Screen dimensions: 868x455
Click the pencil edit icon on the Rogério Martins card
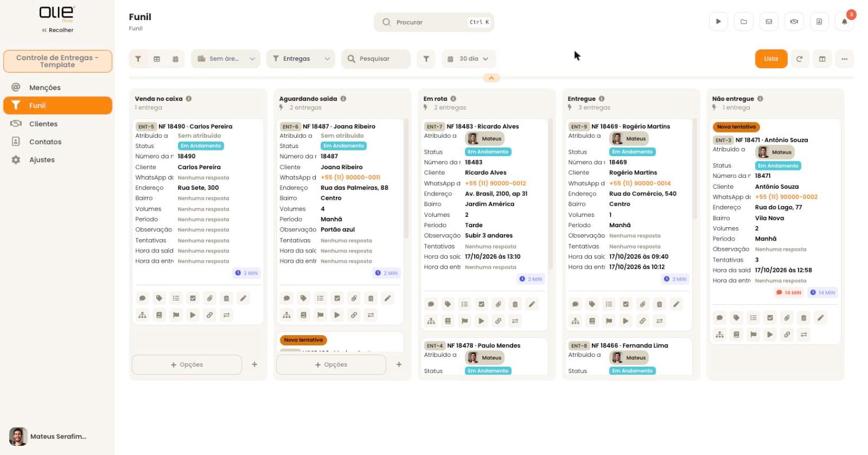tap(676, 304)
